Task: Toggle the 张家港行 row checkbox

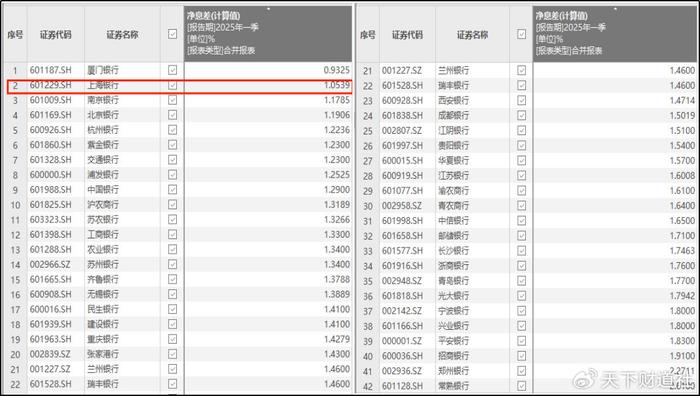Action: point(172,354)
